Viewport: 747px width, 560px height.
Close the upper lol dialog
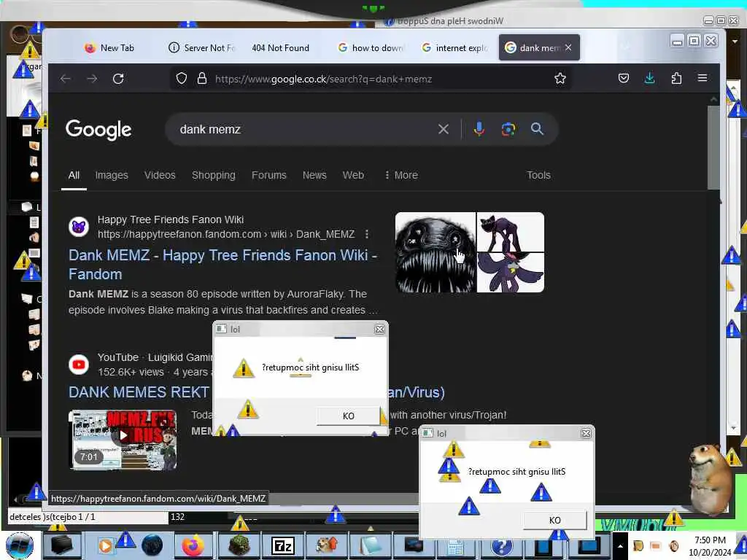point(379,329)
